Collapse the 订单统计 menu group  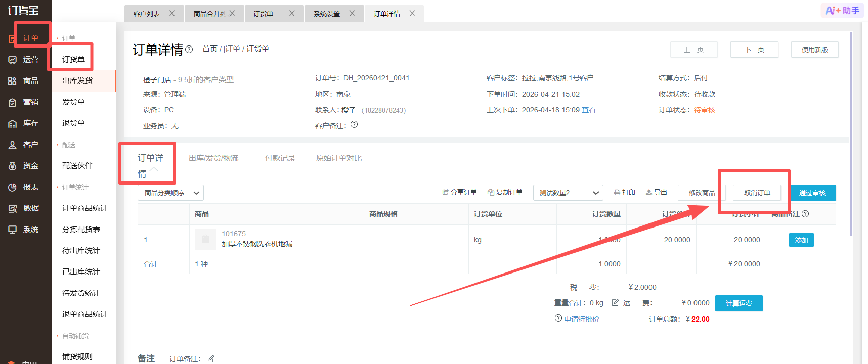click(x=72, y=187)
